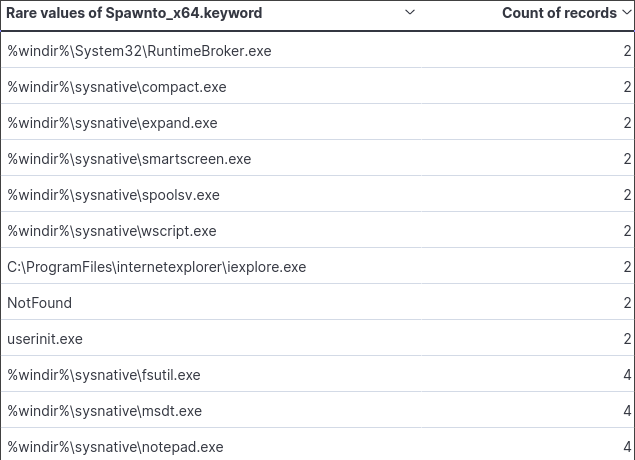The image size is (635, 460).
Task: Select the smartscreen.exe table cell
Action: click(129, 159)
